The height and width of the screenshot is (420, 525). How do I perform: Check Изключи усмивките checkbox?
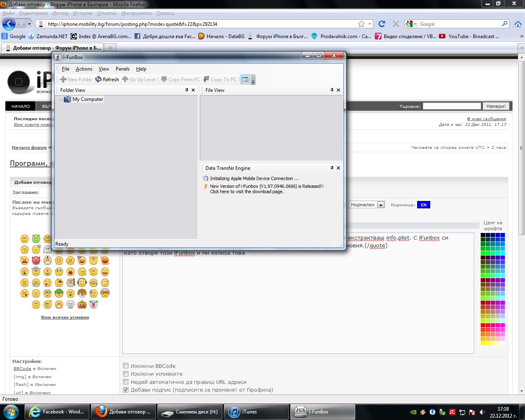(126, 374)
